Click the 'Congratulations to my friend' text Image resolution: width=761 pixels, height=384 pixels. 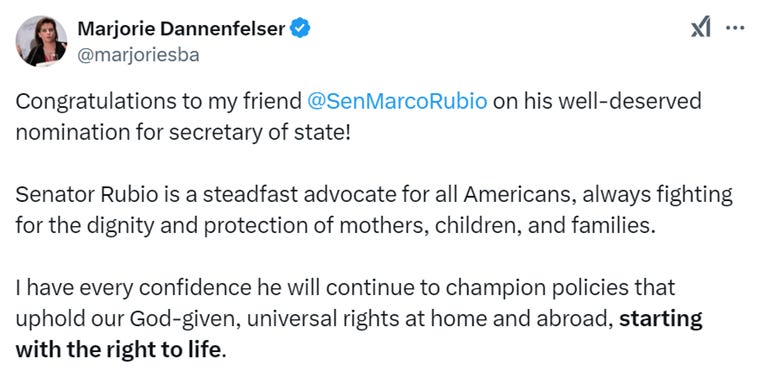[x=159, y=101]
